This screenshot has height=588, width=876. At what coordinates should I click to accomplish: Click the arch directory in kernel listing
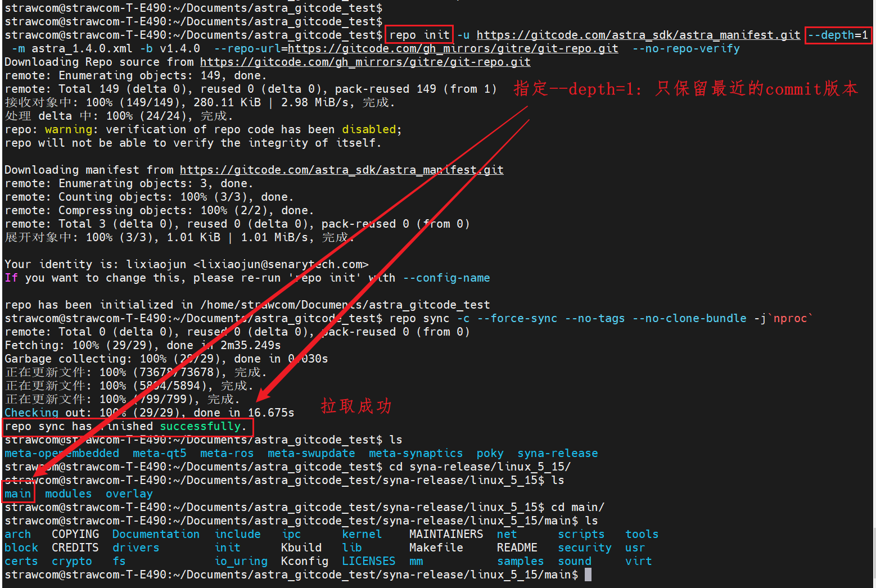tap(17, 534)
